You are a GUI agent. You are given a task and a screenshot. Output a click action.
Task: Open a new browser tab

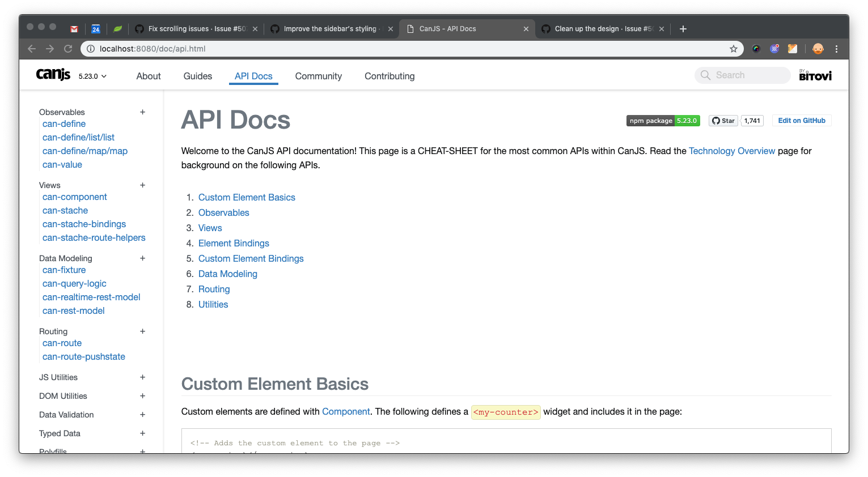pyautogui.click(x=683, y=29)
